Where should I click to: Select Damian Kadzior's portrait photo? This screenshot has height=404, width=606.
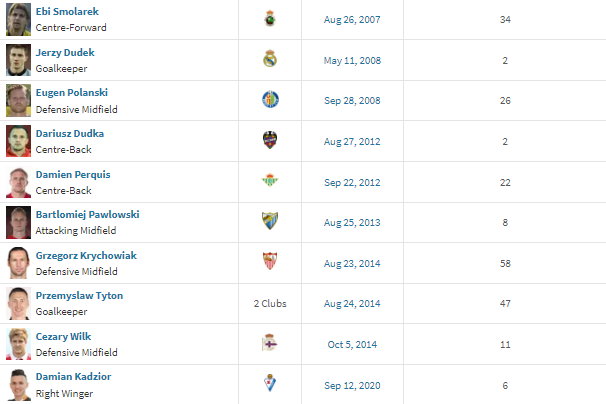18,383
